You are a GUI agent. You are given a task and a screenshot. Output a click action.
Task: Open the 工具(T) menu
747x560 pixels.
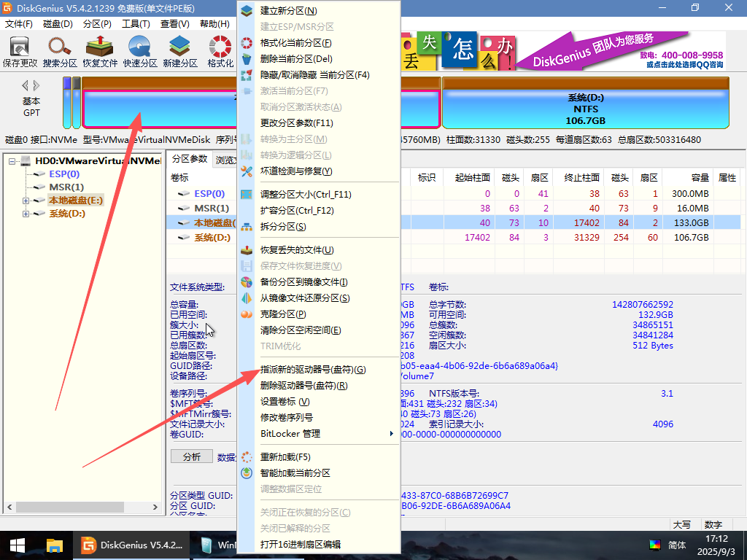click(136, 23)
